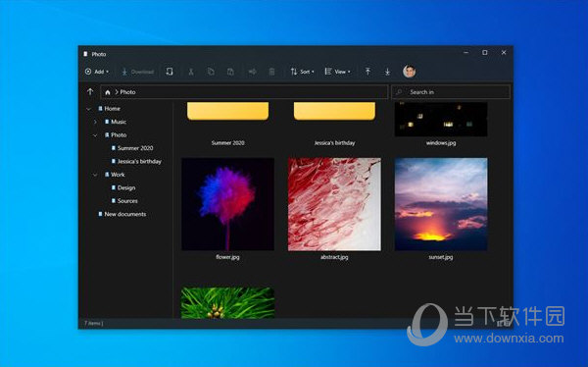Open the Sort dropdown
The image size is (588, 367).
302,72
